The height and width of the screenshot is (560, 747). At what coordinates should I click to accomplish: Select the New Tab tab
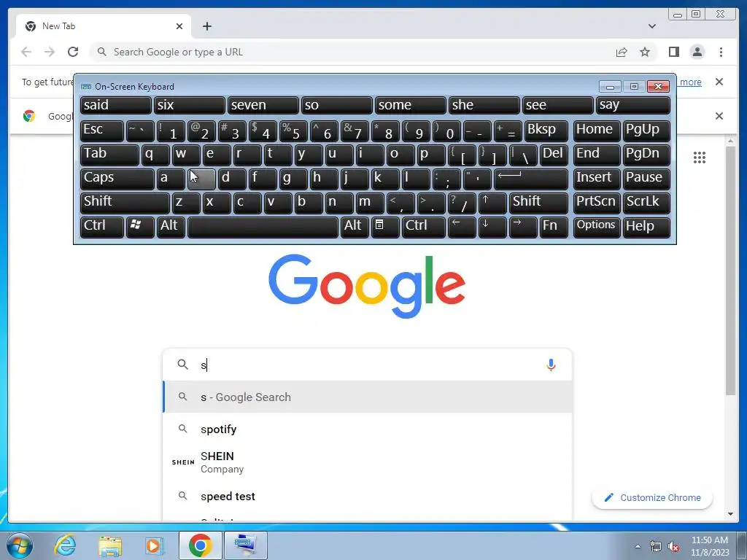click(104, 26)
